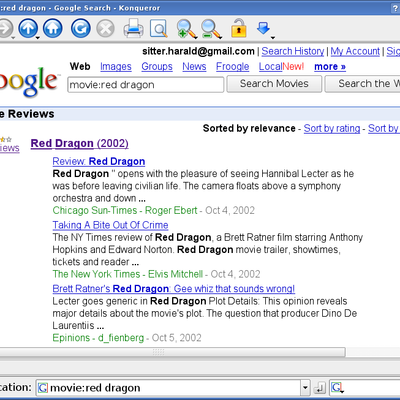Click the reviews link under star rating

(x=10, y=148)
